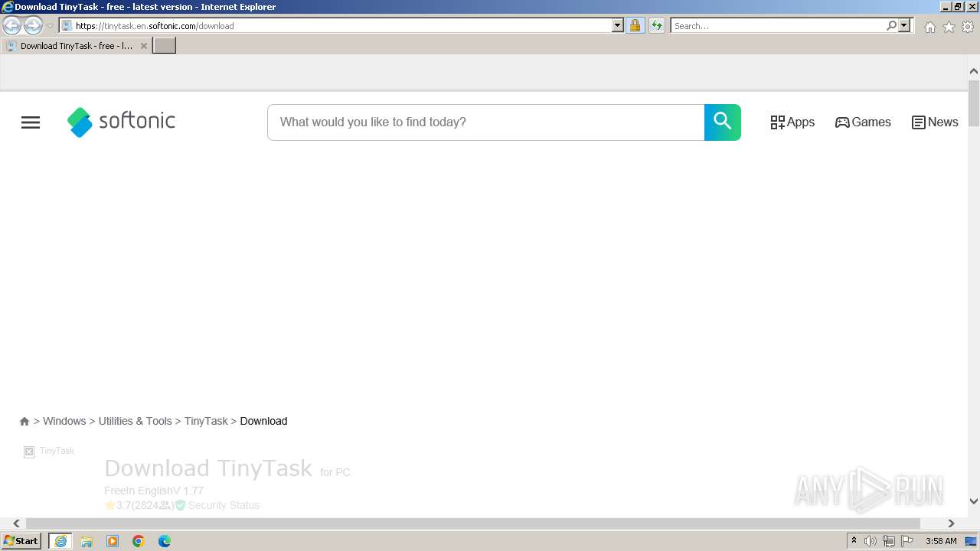This screenshot has width=980, height=551.
Task: Open a new blank tab
Action: [x=165, y=46]
